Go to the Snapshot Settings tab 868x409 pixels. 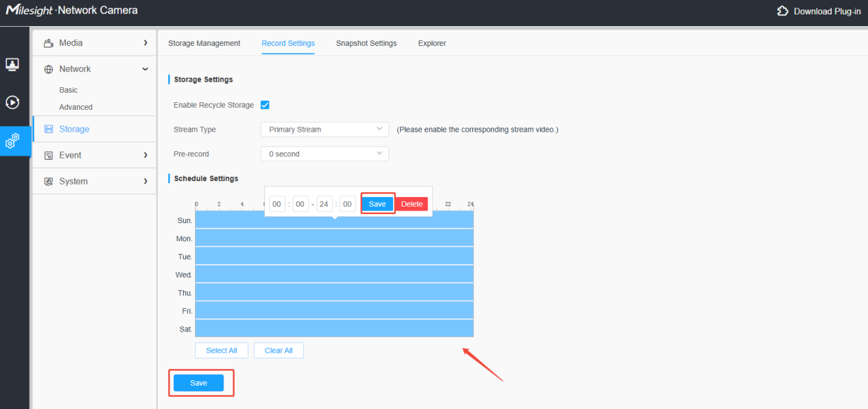[366, 43]
